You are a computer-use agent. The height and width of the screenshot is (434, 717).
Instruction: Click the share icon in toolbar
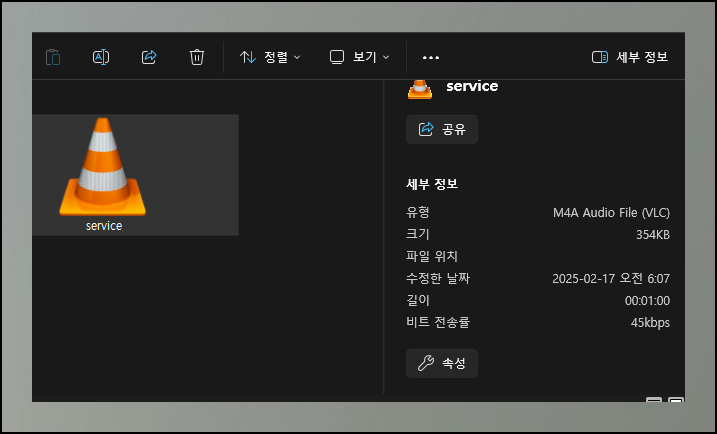(x=149, y=57)
